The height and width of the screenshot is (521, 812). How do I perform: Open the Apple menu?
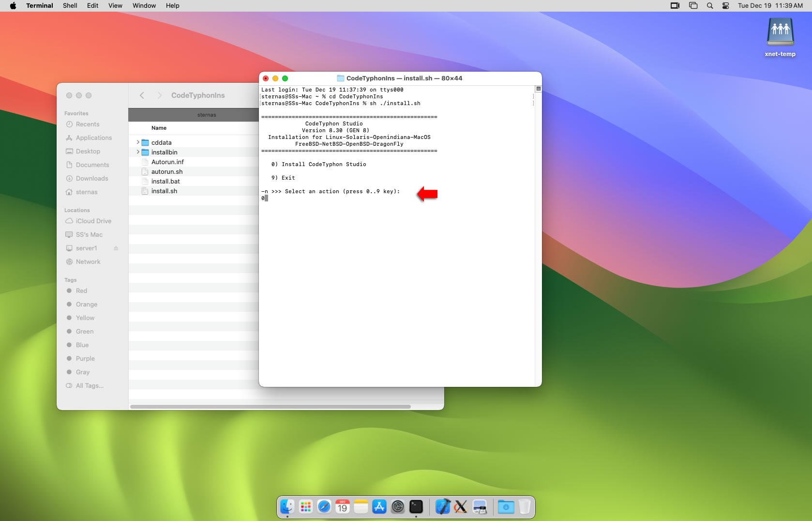tap(13, 6)
